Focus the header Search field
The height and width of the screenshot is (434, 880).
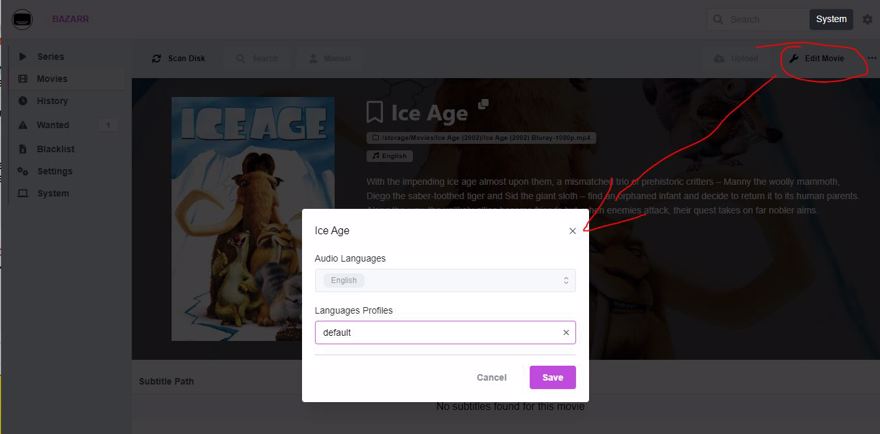pos(759,20)
